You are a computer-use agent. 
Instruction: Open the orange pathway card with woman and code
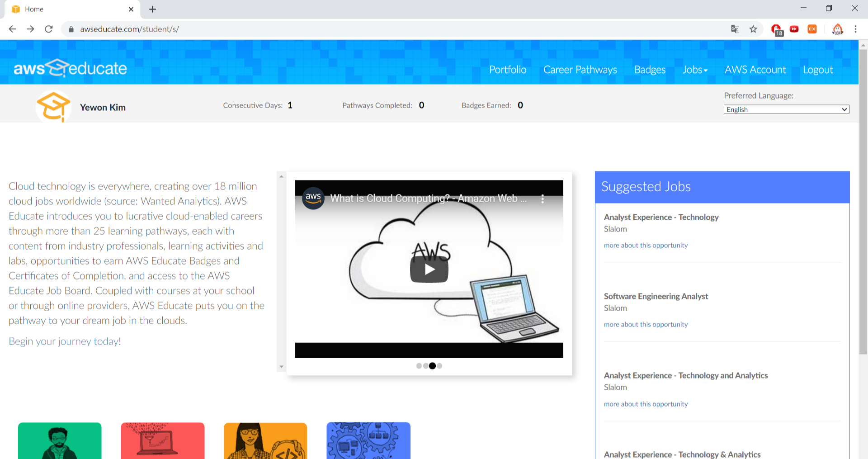coord(265,440)
